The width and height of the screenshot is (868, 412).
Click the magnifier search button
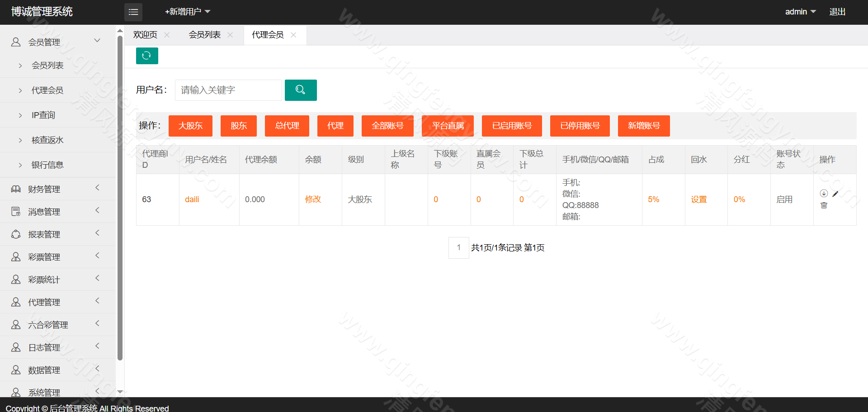[x=301, y=90]
